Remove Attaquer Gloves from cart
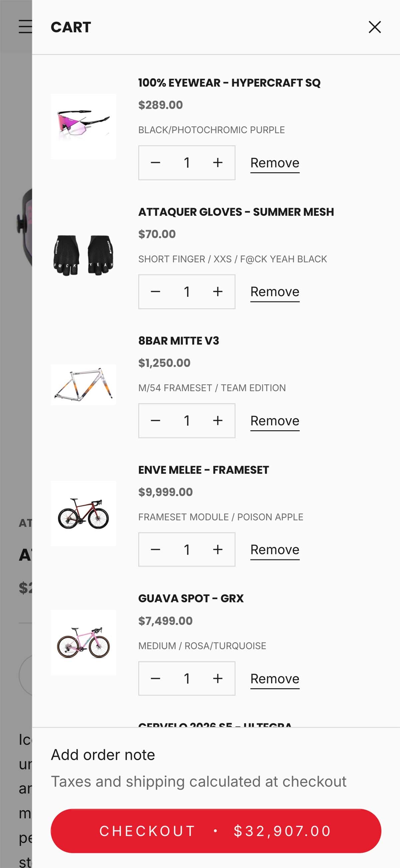The height and width of the screenshot is (868, 400). click(x=275, y=292)
